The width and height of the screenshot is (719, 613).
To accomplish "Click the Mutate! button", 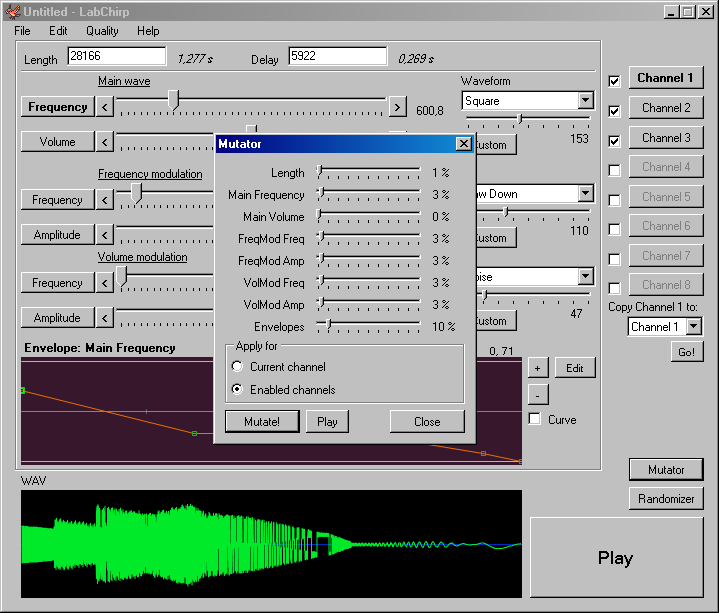I will pyautogui.click(x=262, y=421).
